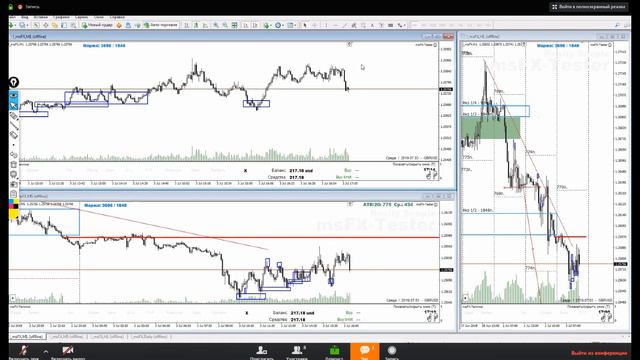Click the red leave conference link
The height and width of the screenshot is (360, 640).
pos(599,353)
